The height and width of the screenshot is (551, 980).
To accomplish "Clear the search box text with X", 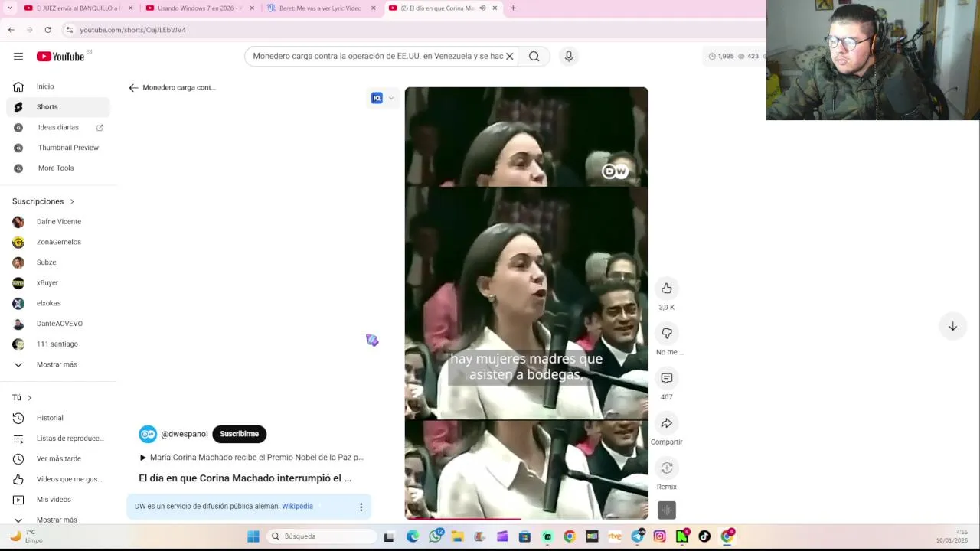I will pyautogui.click(x=509, y=56).
